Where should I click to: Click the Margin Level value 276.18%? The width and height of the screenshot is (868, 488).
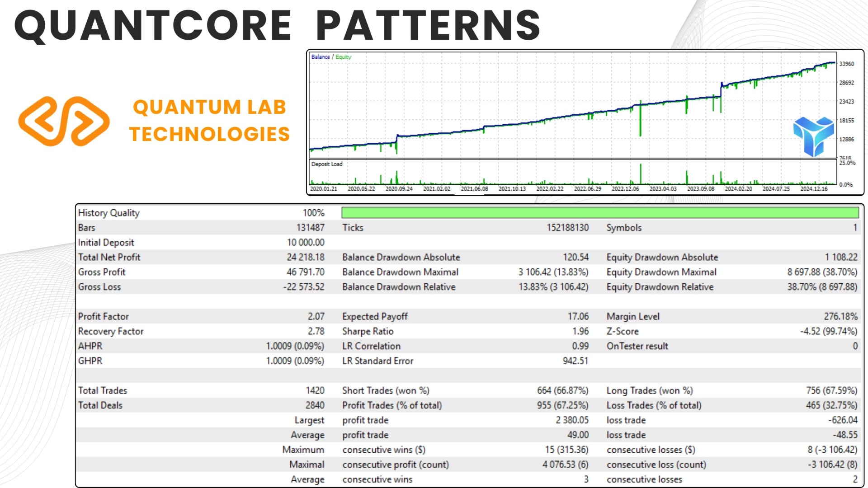(x=841, y=316)
